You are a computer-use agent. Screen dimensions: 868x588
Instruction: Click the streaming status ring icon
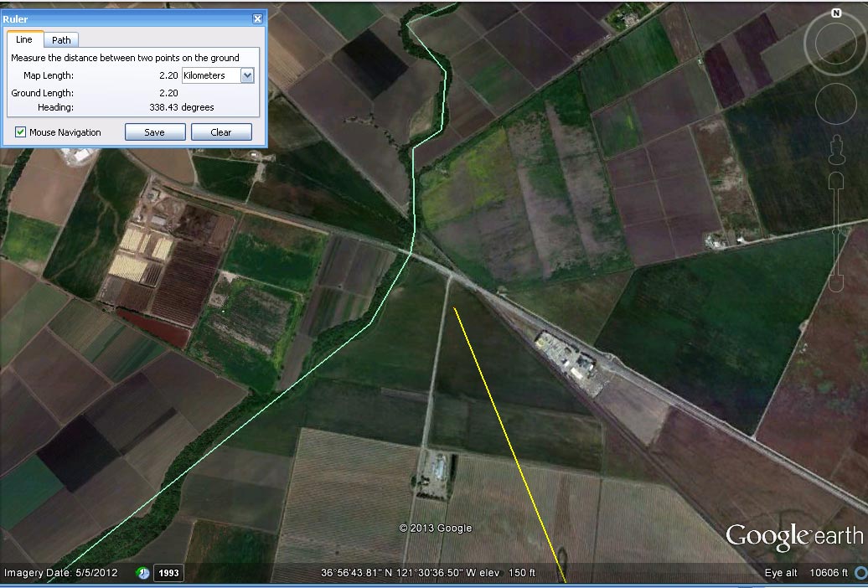862,572
